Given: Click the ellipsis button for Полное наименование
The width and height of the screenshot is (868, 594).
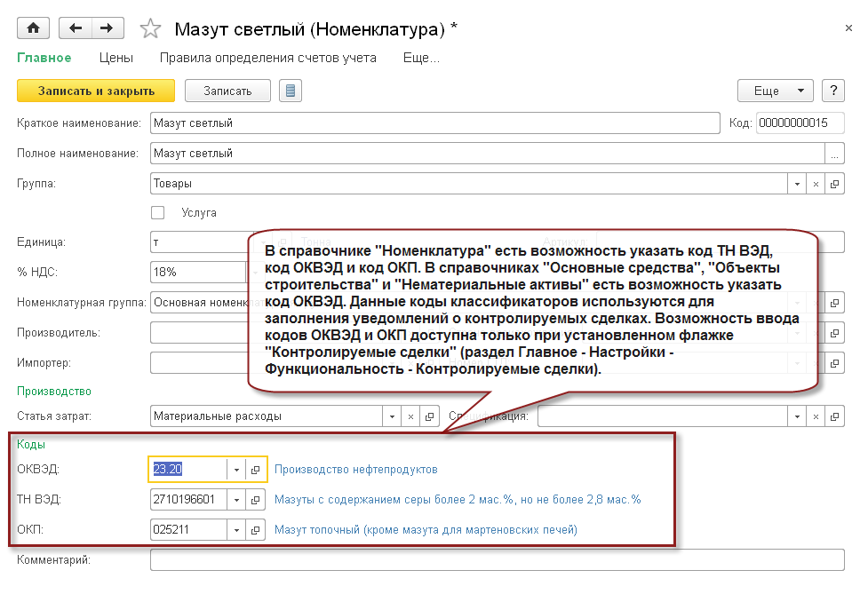Looking at the screenshot, I should click(834, 154).
